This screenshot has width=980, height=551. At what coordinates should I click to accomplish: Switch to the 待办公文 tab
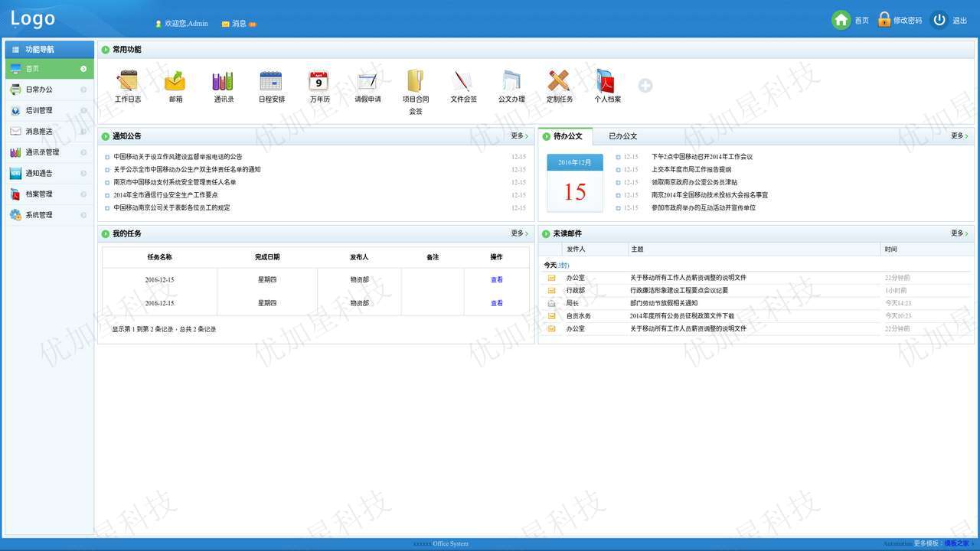pyautogui.click(x=567, y=136)
